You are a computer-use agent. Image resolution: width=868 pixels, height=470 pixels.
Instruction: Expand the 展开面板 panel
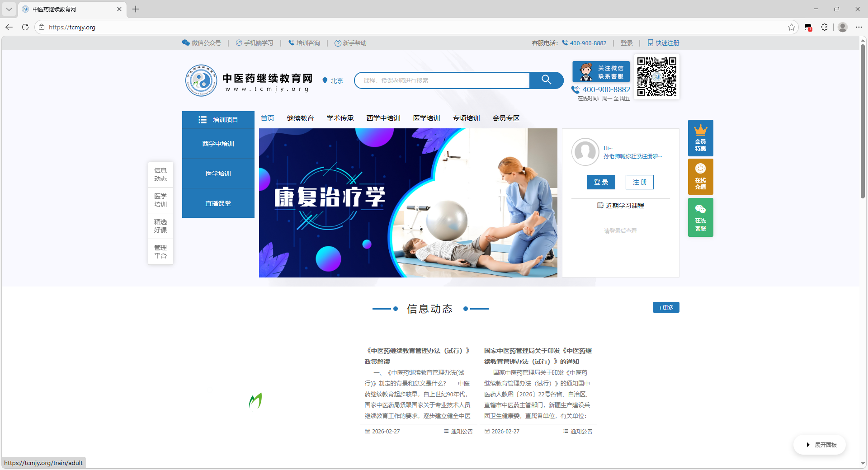click(x=820, y=445)
